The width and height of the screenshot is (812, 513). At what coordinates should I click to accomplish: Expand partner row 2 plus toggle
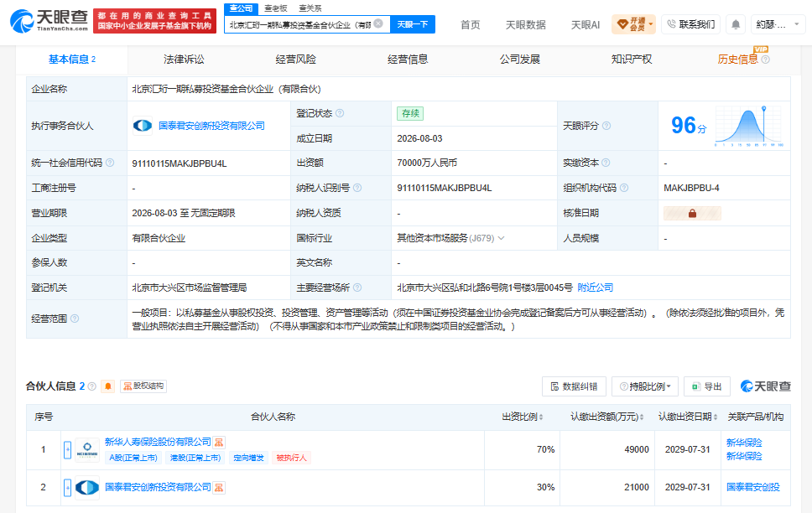tap(67, 487)
